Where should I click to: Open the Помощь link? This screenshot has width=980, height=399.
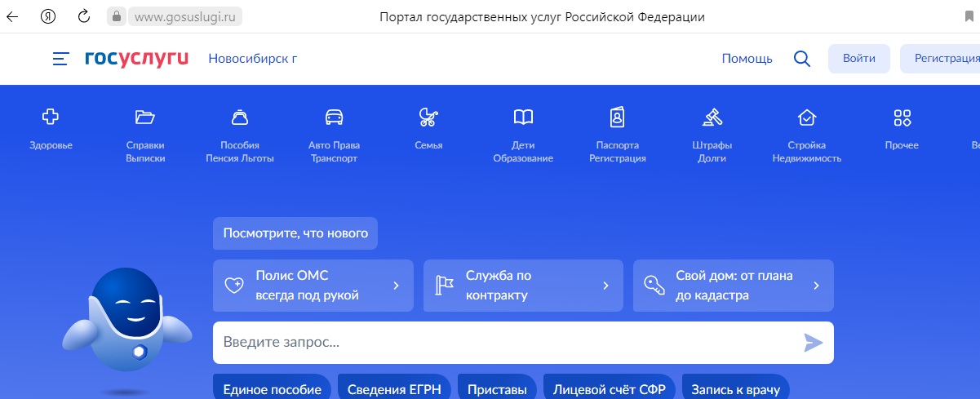pyautogui.click(x=747, y=59)
